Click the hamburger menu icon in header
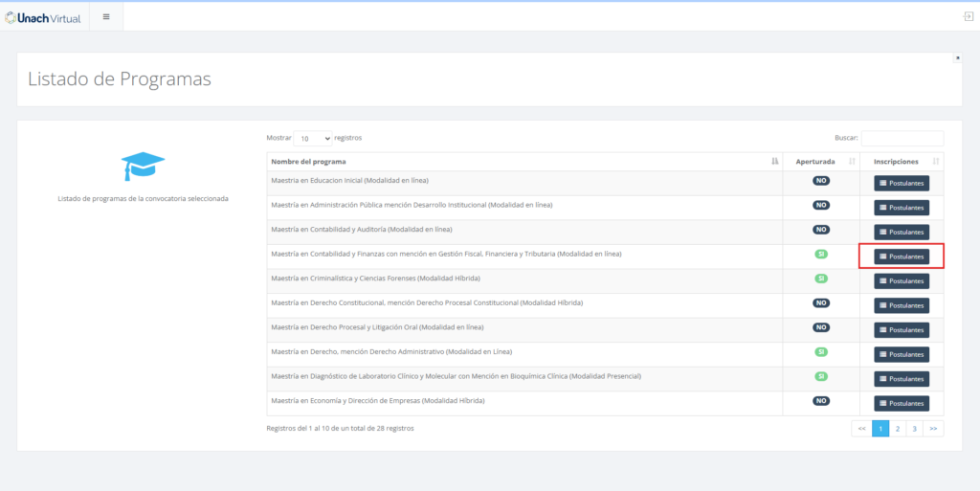 (x=106, y=16)
